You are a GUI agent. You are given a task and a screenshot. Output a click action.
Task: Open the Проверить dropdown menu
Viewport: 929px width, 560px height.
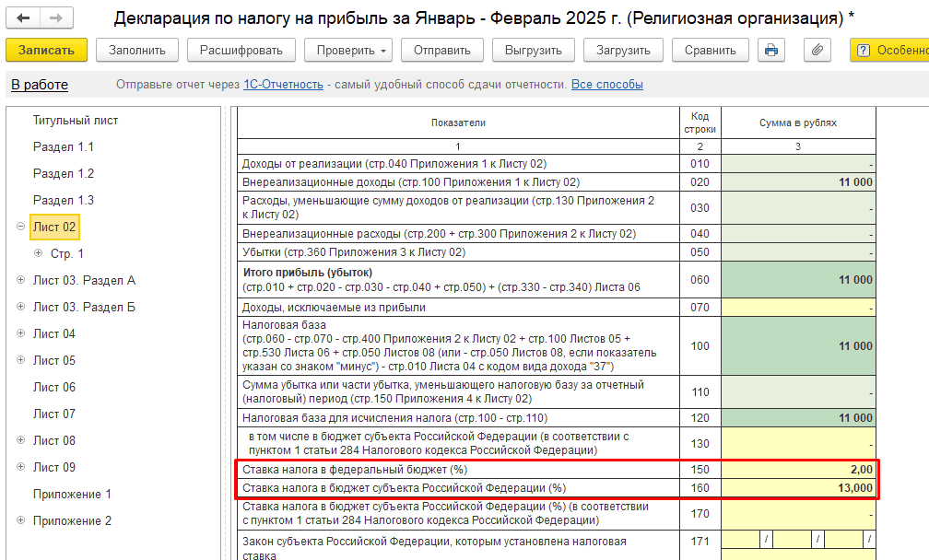tap(347, 50)
